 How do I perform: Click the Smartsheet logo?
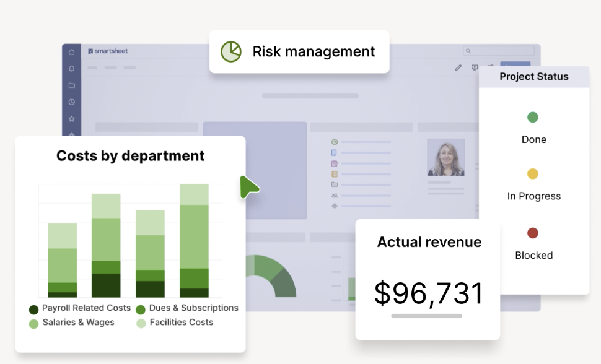108,51
